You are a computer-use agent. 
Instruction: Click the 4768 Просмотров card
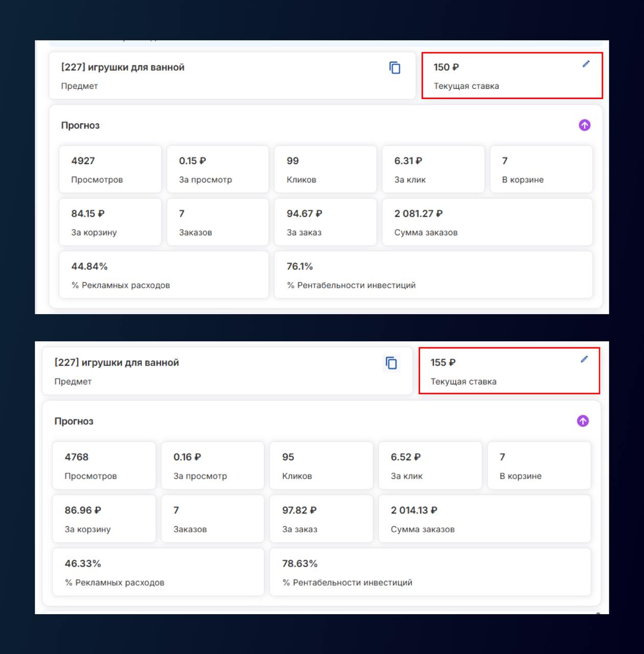[104, 466]
